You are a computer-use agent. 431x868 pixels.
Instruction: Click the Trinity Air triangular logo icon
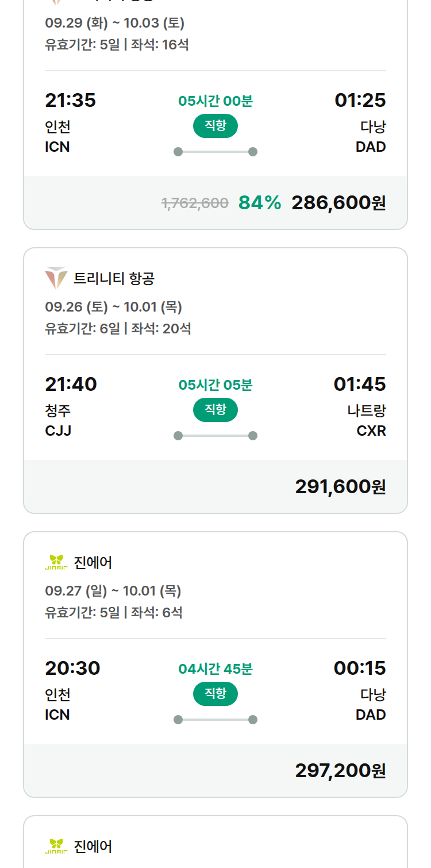56,279
